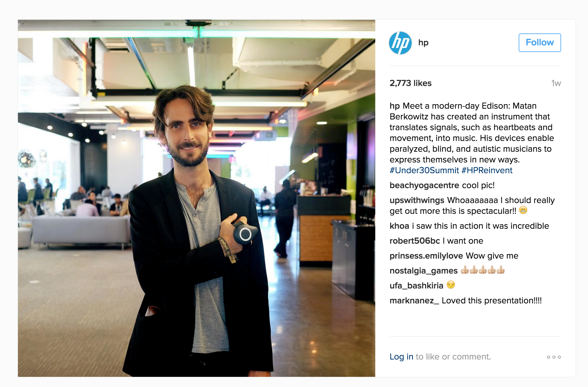
Task: Open the #HPReinvent hashtag
Action: [487, 170]
